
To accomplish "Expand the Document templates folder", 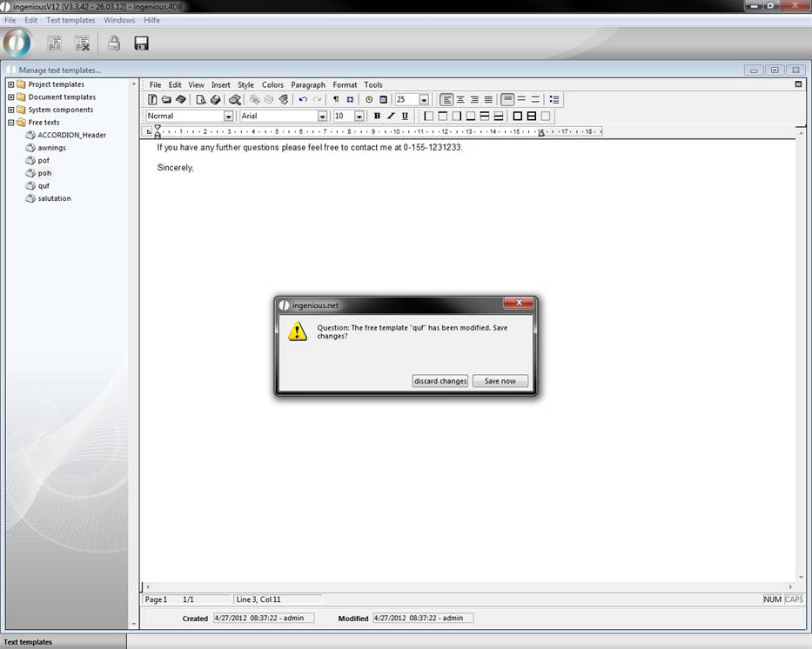I will 10,97.
